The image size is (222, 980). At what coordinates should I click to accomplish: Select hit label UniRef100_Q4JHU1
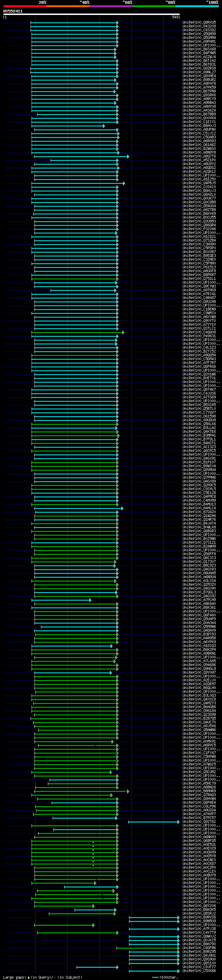click(199, 955)
